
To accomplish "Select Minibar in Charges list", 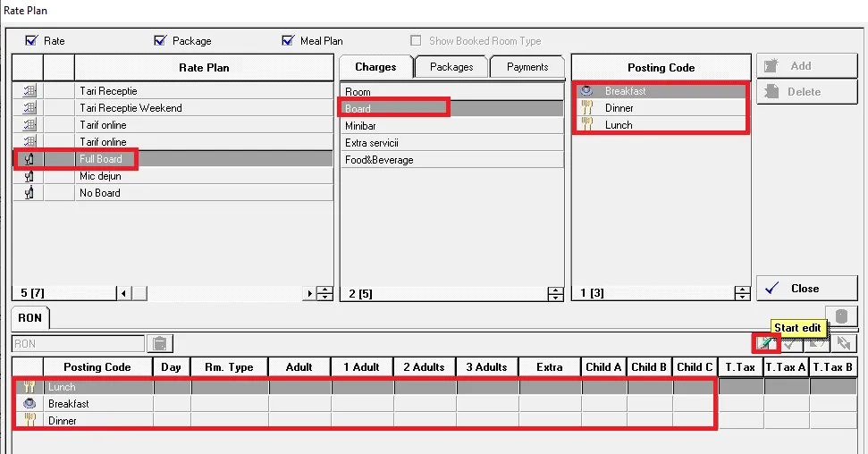I will pos(451,126).
